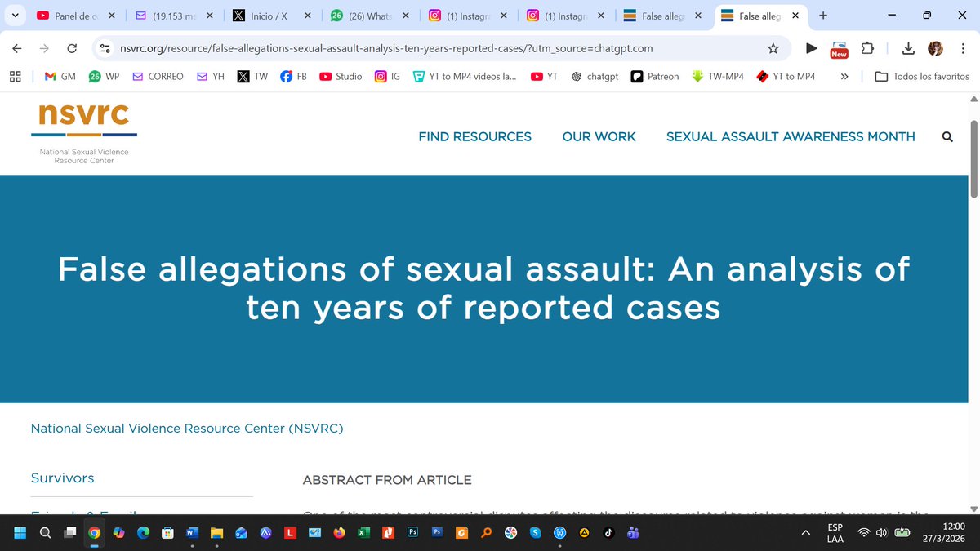Open the tab search dropdown arrow
Screen dimensions: 980x551
tap(15, 15)
